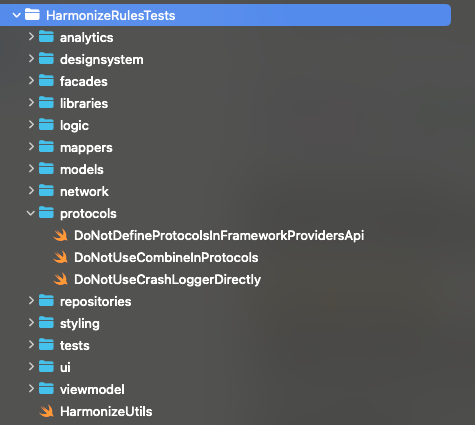Image resolution: width=475 pixels, height=425 pixels.
Task: Open the HarmonizeUtils file
Action: pyautogui.click(x=106, y=411)
